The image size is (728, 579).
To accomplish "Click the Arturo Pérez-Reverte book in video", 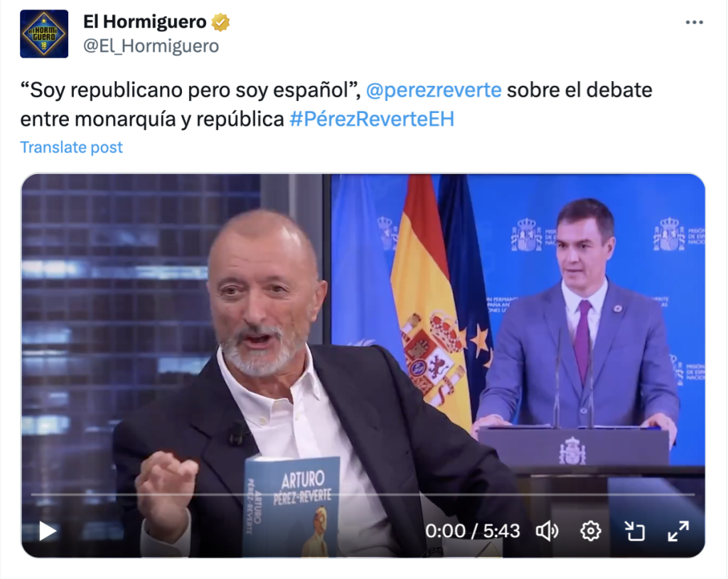I will point(291,507).
